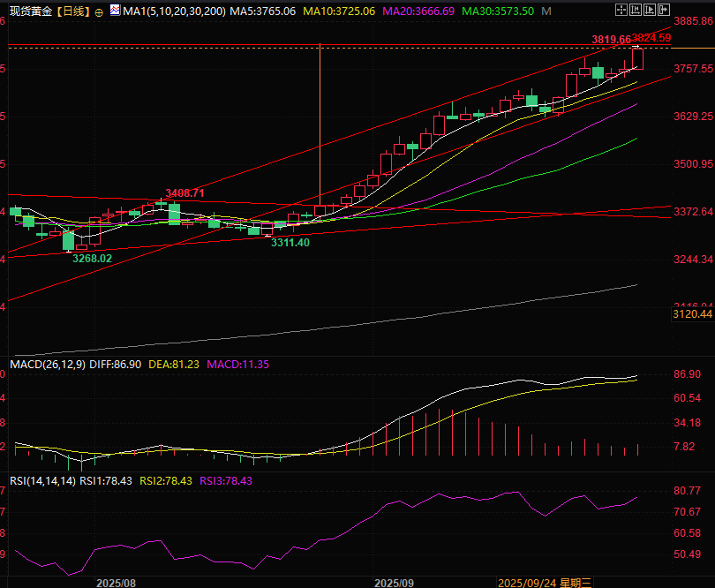This screenshot has height=588, width=715.
Task: Click the 3629.25 price axis label
Action: click(x=693, y=117)
